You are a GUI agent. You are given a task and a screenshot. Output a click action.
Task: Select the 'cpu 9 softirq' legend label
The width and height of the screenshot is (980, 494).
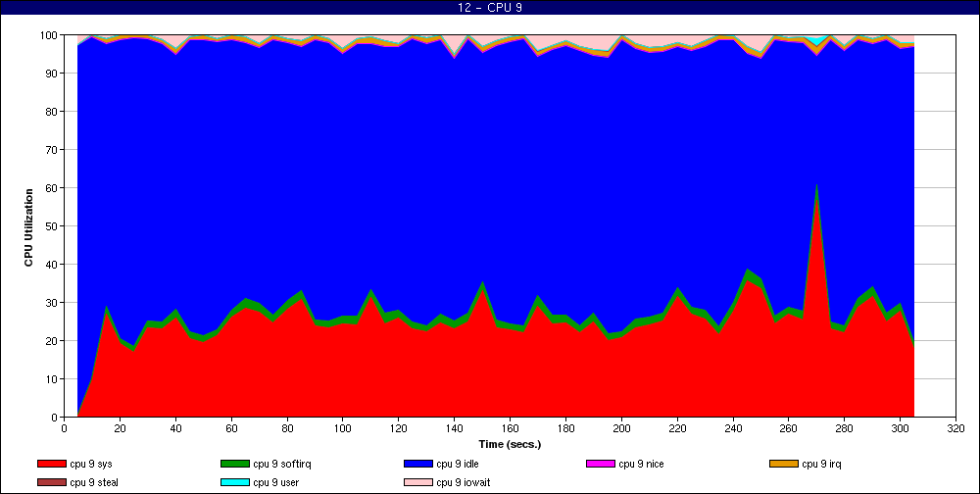(282, 465)
